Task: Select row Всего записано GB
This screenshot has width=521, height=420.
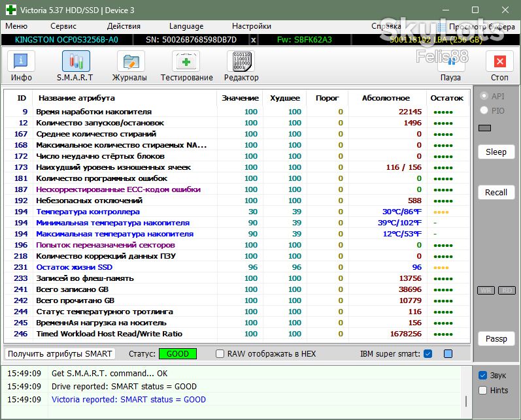Action: point(237,289)
